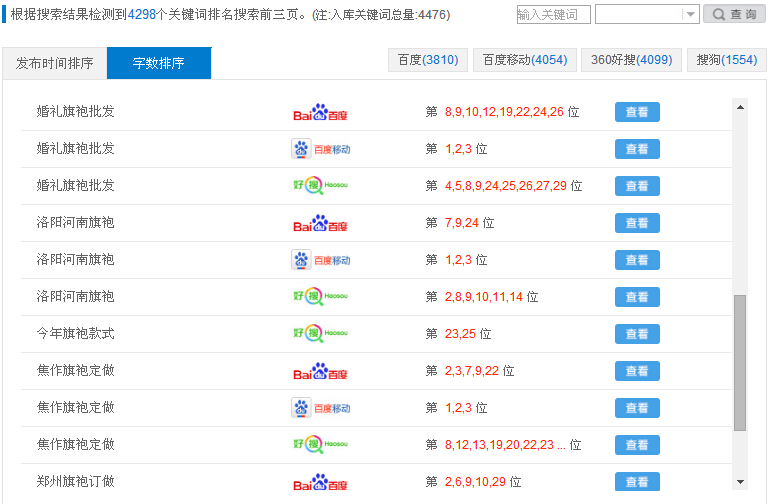This screenshot has height=504, width=768.
Task: Click the Baidu logo in 郑州旗袍订做 row
Action: click(x=320, y=482)
